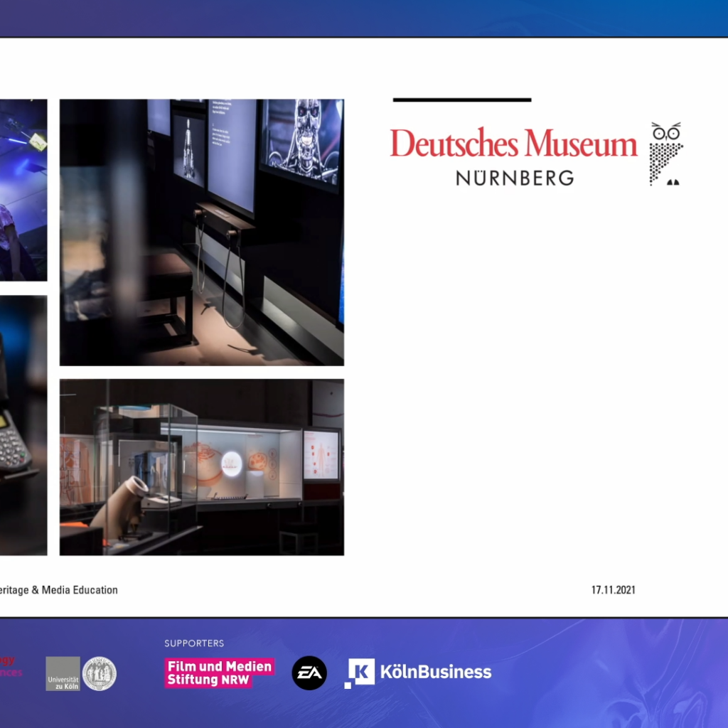
Task: Click the EA logo in supporters
Action: (309, 673)
